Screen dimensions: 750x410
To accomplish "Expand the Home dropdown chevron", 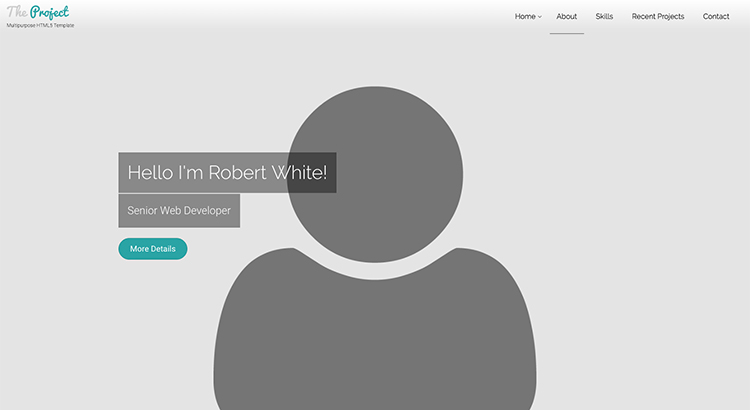I will [x=540, y=17].
